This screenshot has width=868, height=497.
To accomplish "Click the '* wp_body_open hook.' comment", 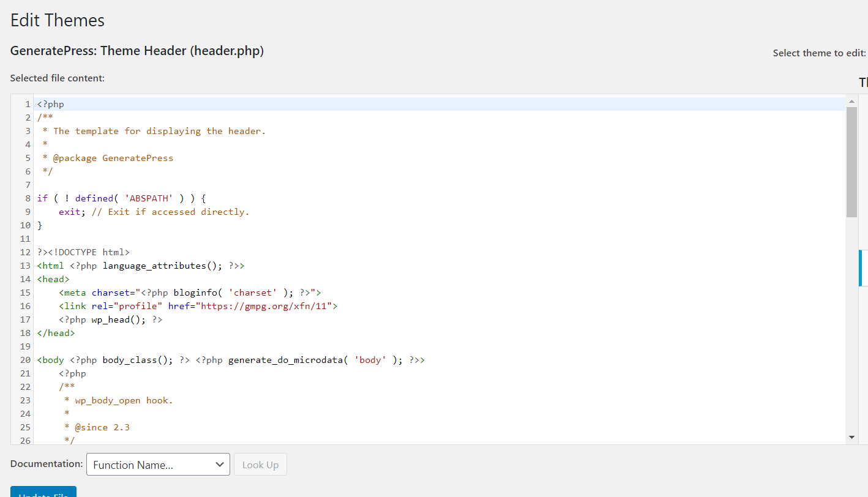I will 119,400.
